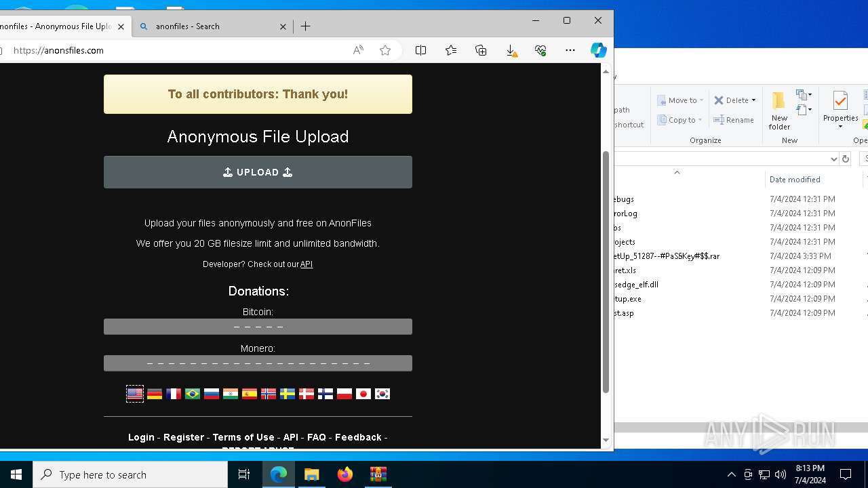The height and width of the screenshot is (488, 868).
Task: Refresh the File Explorer folder view
Action: [x=845, y=159]
